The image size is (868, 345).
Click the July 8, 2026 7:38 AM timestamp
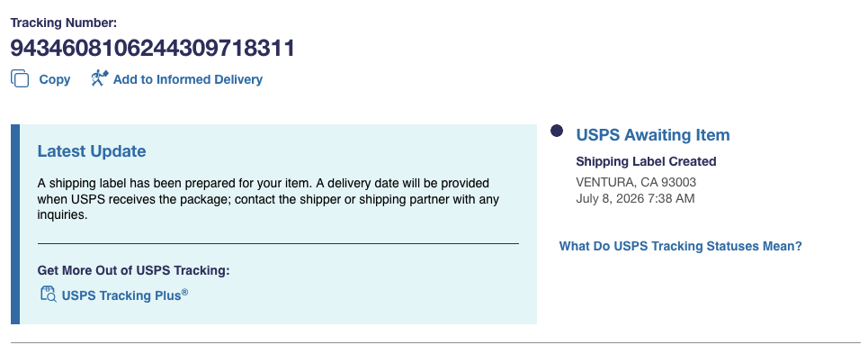[635, 198]
